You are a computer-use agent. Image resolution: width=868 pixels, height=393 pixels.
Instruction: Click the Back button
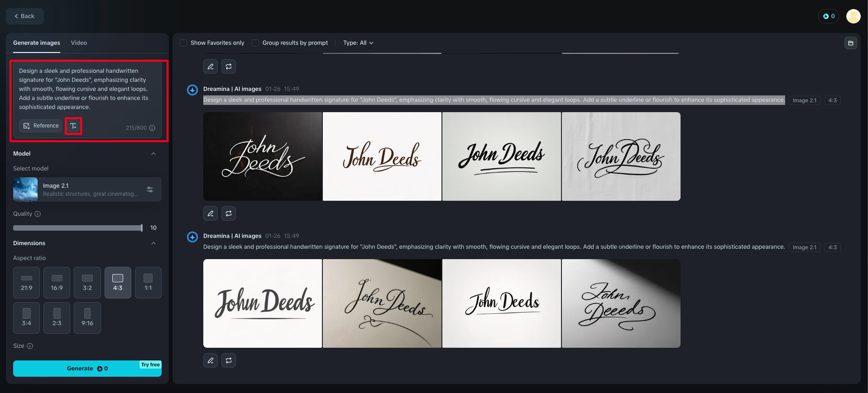[x=25, y=16]
